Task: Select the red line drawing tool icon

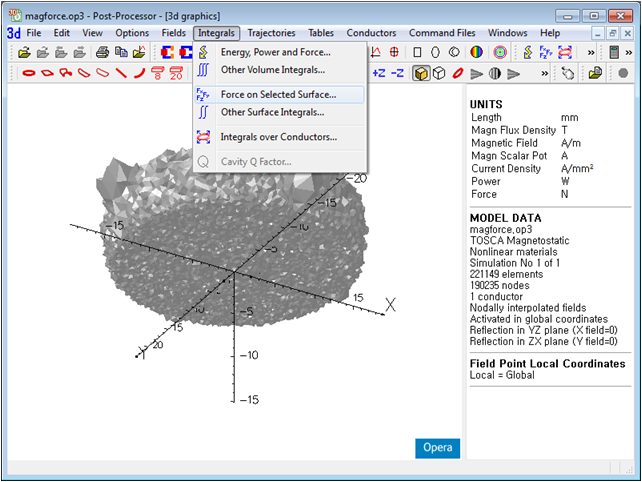Action: point(121,73)
